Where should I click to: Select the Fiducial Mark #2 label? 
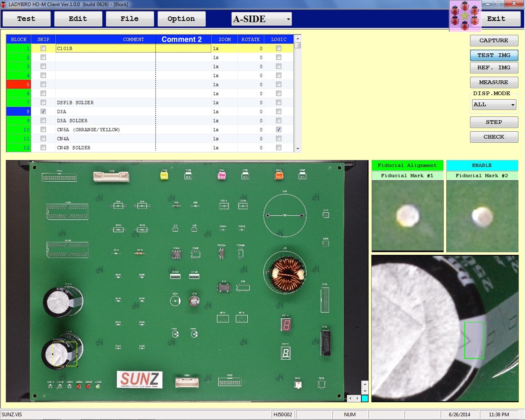tap(482, 176)
